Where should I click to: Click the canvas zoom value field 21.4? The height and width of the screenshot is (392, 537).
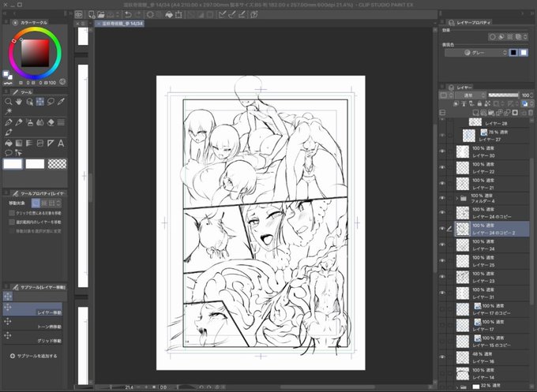129,387
